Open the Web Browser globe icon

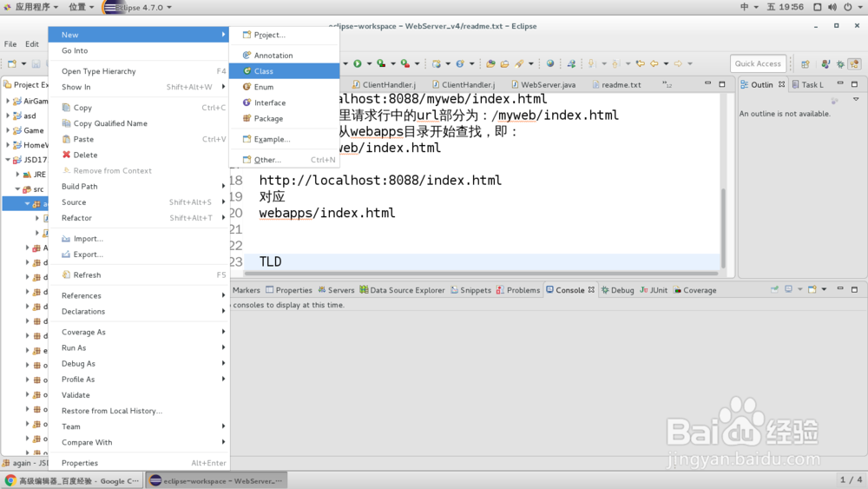click(x=550, y=63)
